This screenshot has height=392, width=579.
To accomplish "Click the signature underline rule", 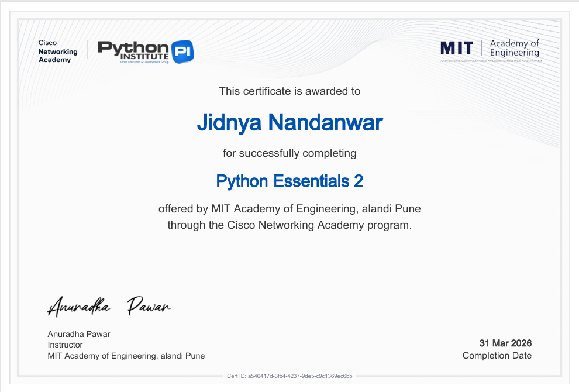I will point(289,283).
